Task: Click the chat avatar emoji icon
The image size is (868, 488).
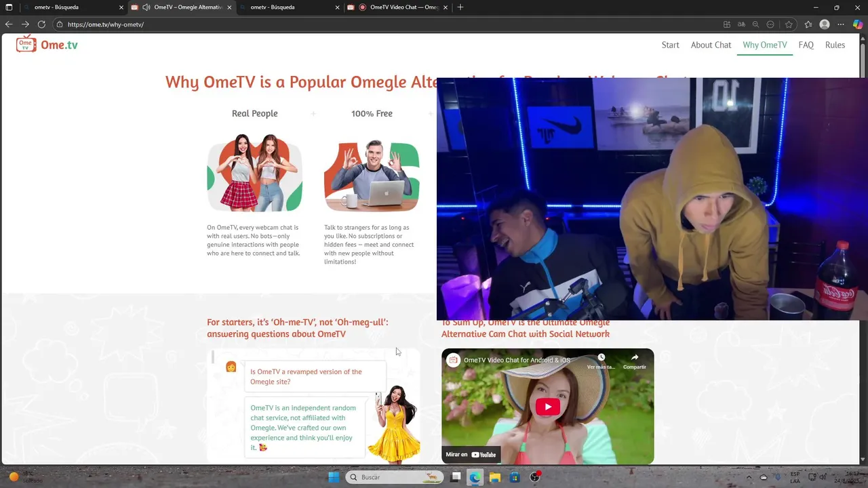Action: [x=231, y=367]
